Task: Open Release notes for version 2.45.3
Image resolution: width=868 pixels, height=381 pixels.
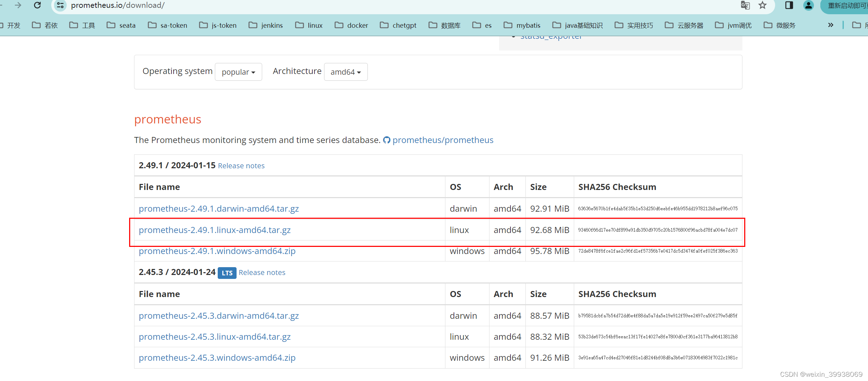Action: [x=262, y=272]
